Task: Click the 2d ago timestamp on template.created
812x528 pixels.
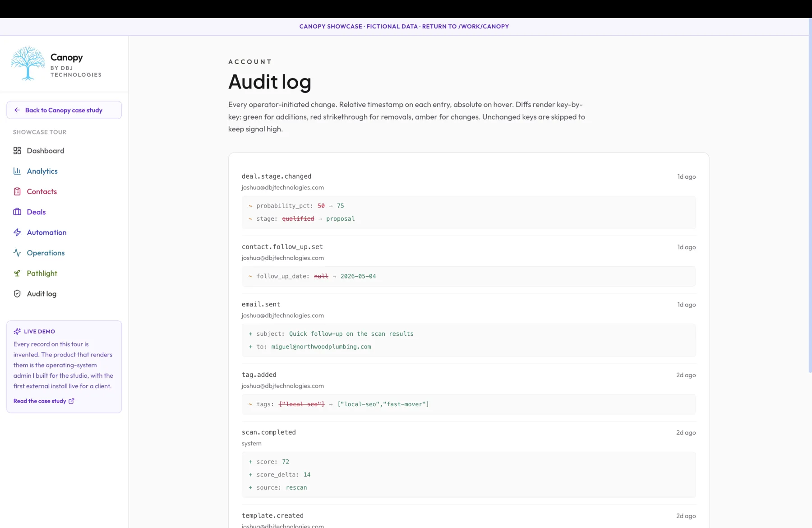Action: coord(686,516)
